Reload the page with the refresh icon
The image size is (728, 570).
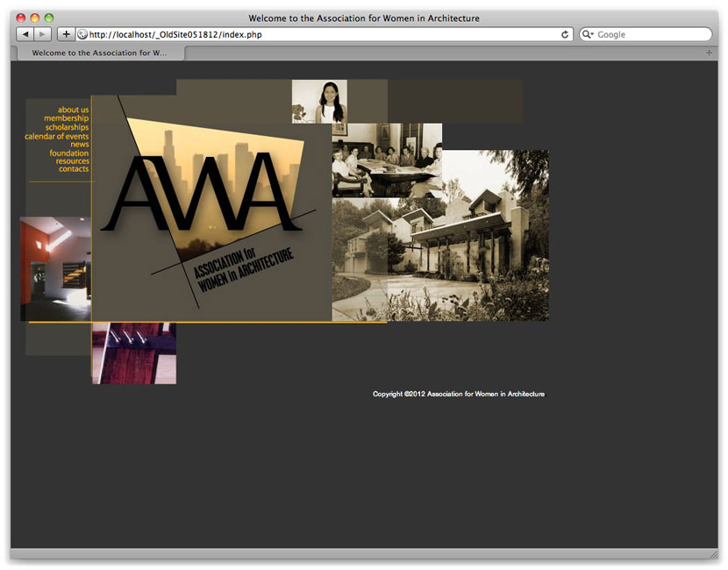(565, 34)
